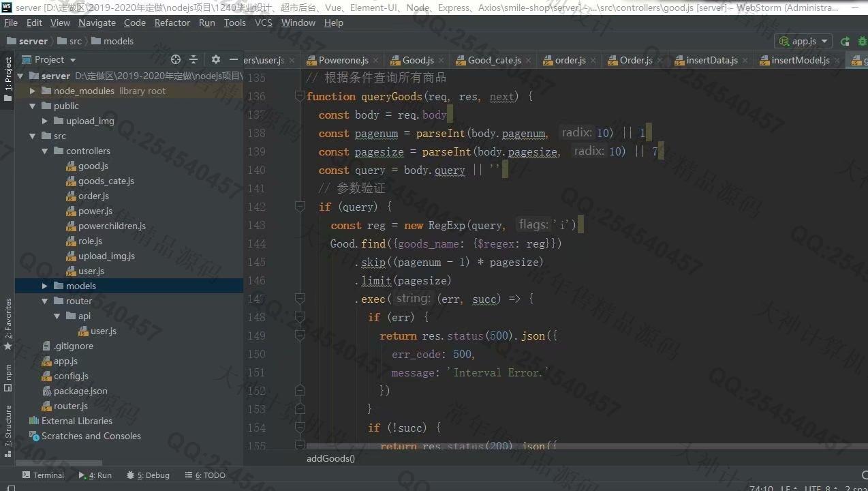This screenshot has height=491, width=868.
Task: Switch to the insertData.js tab
Action: [x=712, y=60]
